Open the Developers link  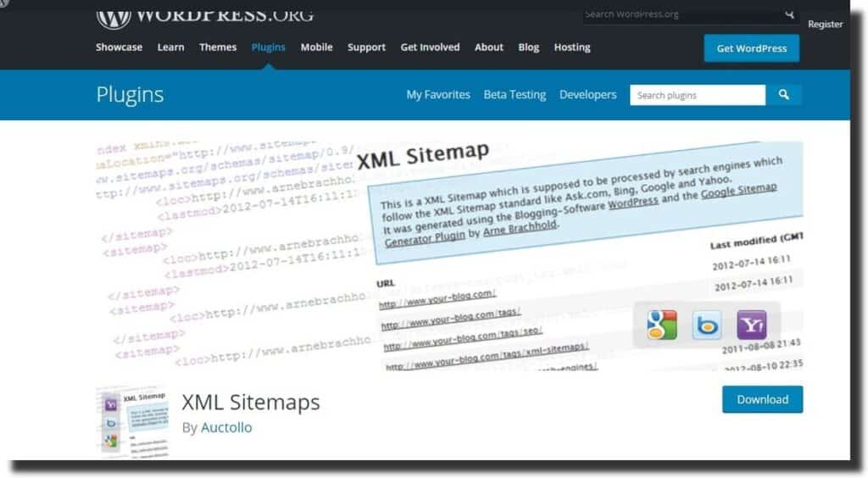coord(588,95)
